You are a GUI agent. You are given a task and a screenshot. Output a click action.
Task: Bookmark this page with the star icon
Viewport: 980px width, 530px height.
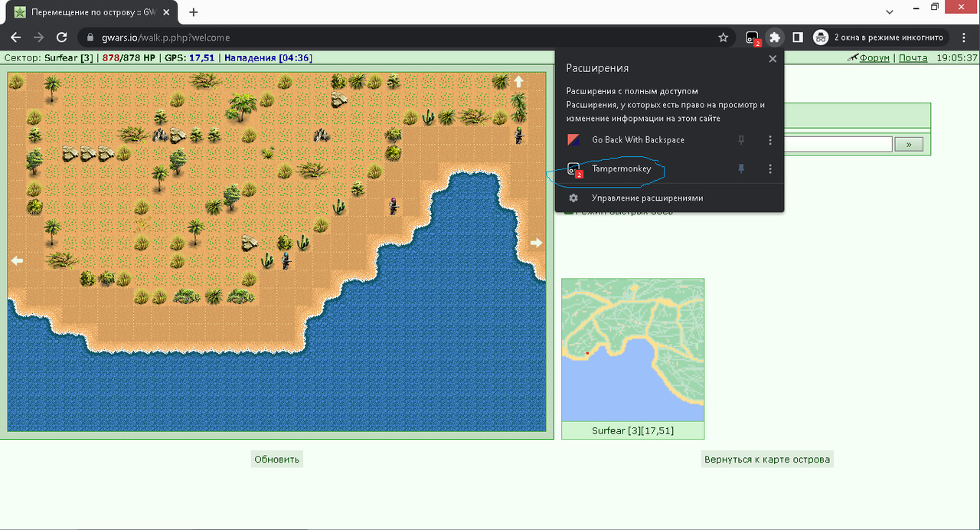[x=723, y=37]
